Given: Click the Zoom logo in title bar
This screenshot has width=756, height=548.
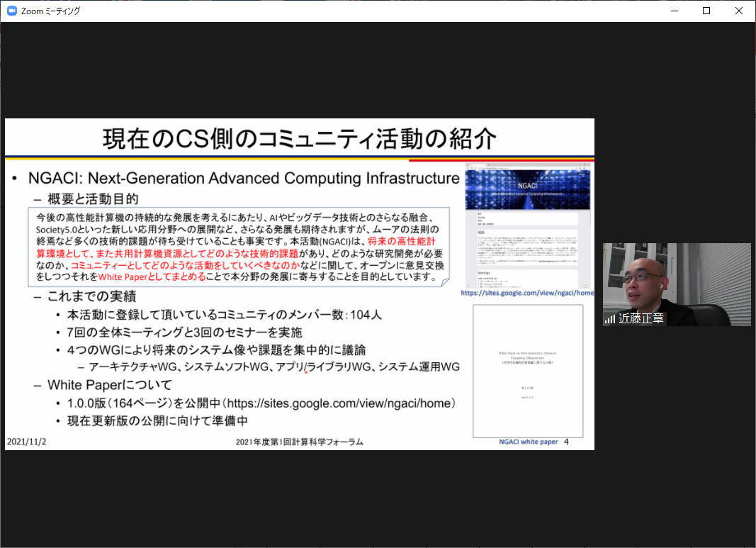Looking at the screenshot, I should [11, 11].
